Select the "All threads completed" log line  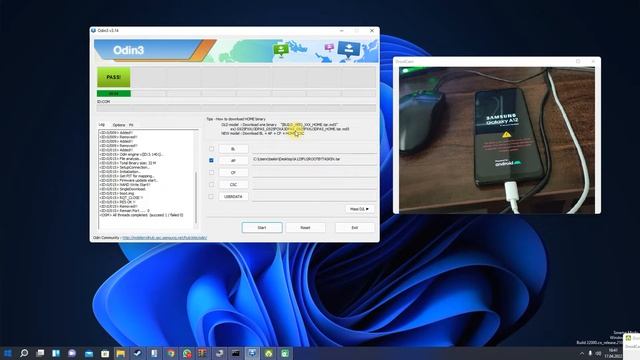pyautogui.click(x=141, y=215)
